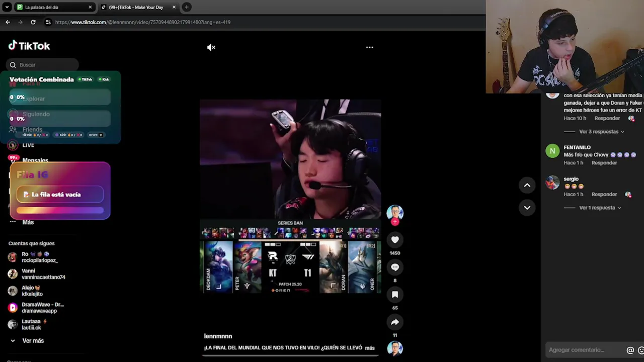Open site info icon in address bar
The image size is (644, 362).
click(48, 22)
